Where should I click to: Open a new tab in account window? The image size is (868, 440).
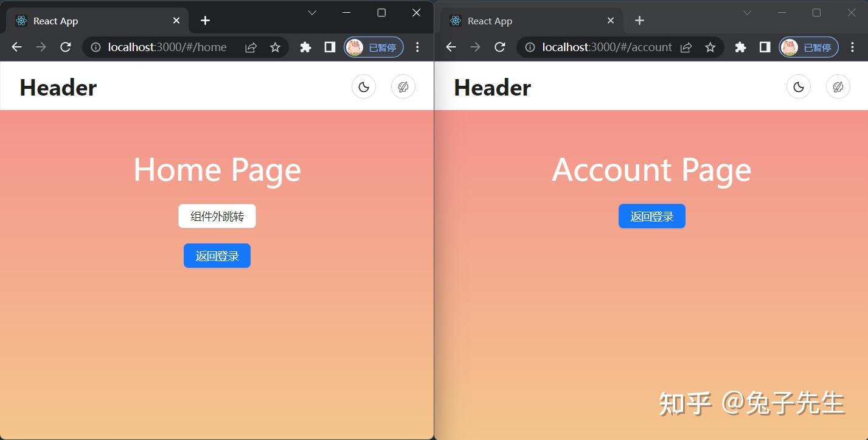(639, 21)
